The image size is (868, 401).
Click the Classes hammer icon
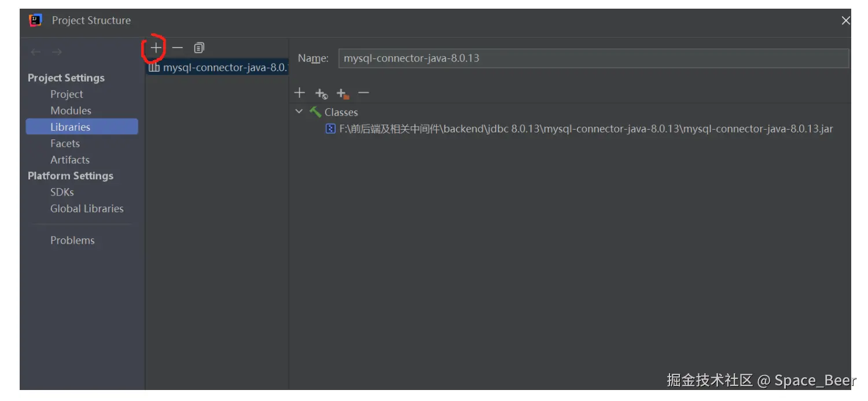315,112
